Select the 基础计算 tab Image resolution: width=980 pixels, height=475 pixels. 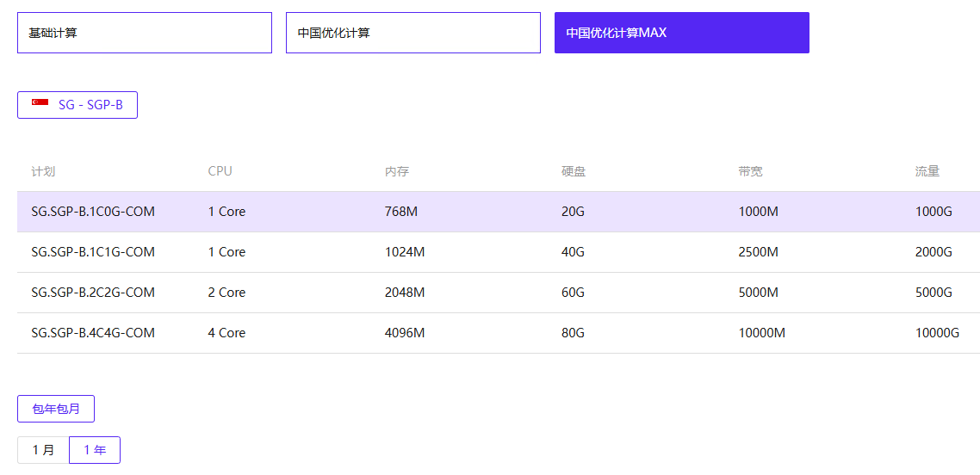[144, 33]
